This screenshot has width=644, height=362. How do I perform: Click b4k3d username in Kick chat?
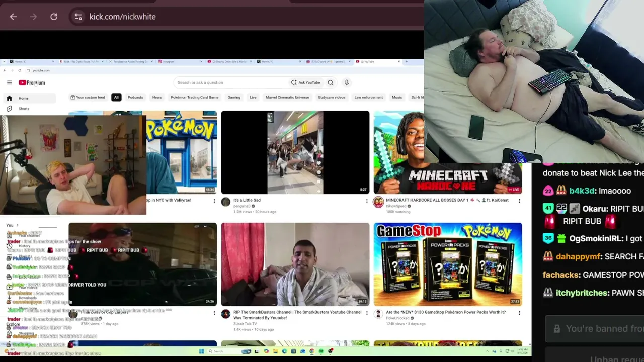[x=583, y=191]
